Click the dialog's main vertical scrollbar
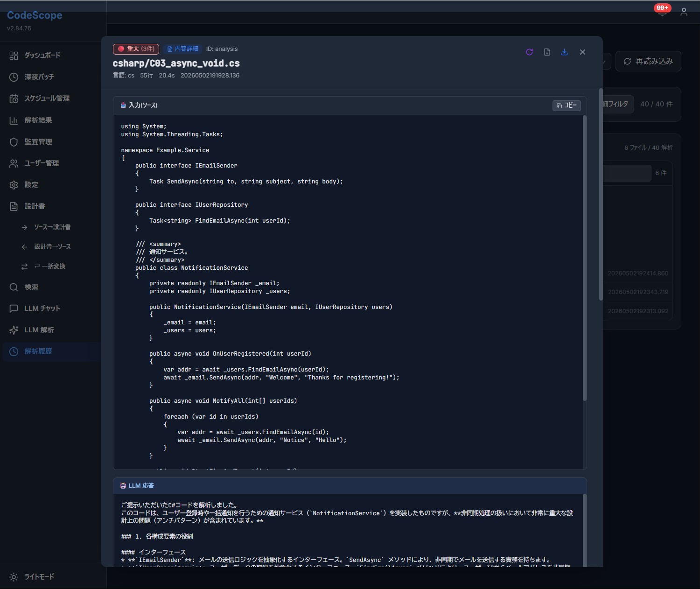700x589 pixels. pos(601,194)
